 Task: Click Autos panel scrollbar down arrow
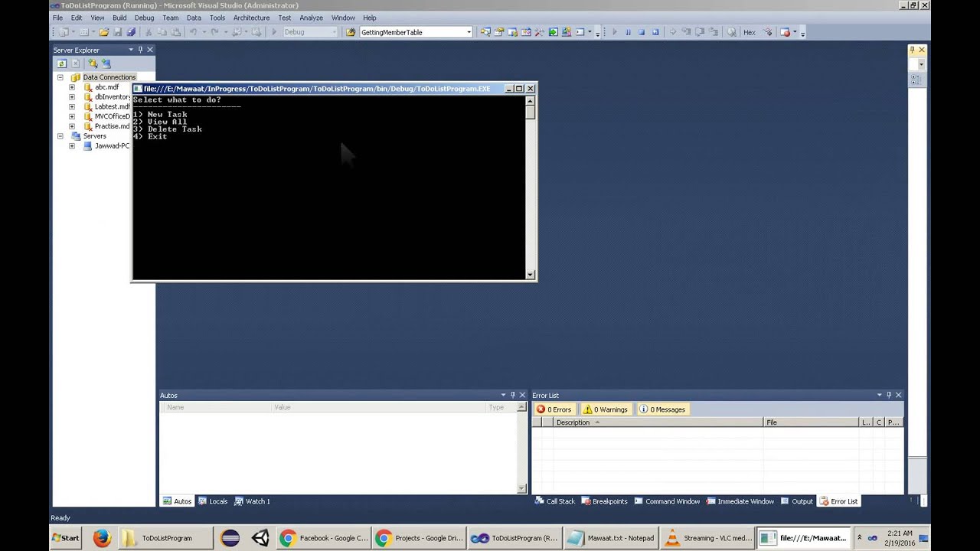(x=521, y=488)
